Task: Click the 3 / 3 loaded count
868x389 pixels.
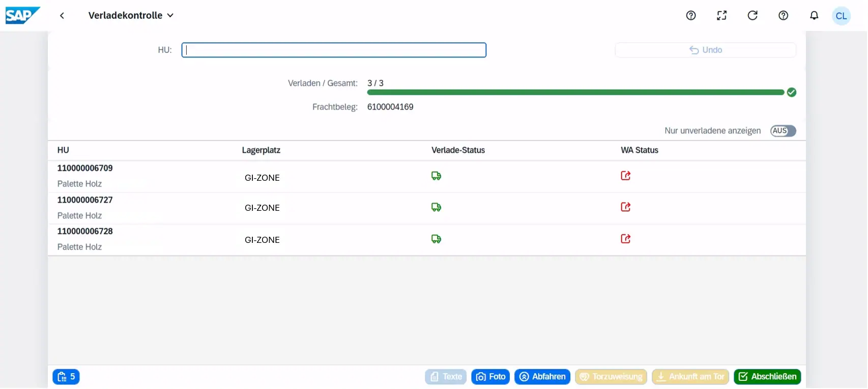Action: point(375,83)
